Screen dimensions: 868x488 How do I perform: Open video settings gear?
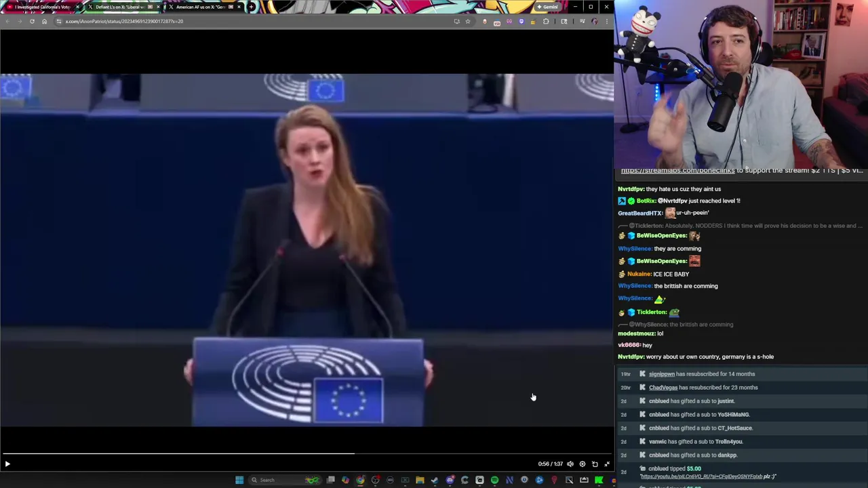click(583, 464)
